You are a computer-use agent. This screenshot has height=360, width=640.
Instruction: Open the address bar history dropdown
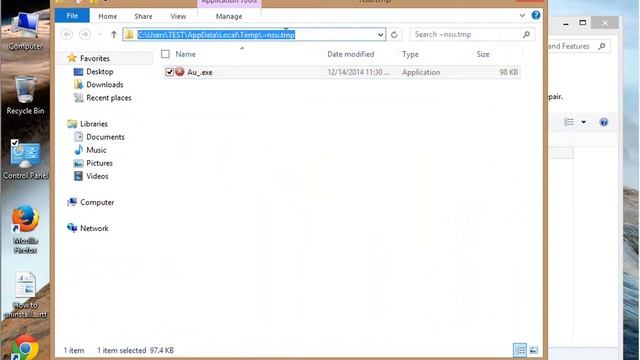(380, 35)
